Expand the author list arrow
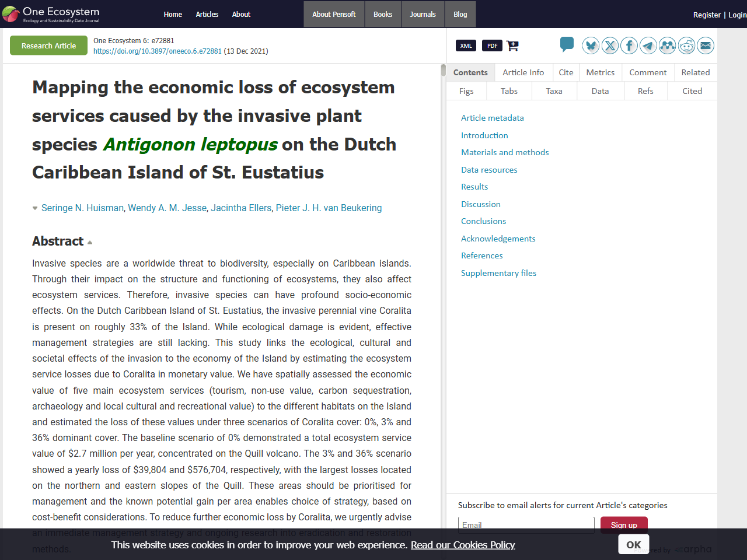The height and width of the screenshot is (560, 747). click(35, 208)
